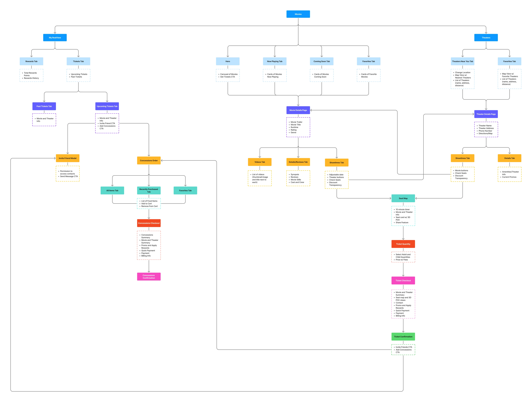Click 'Adjustable date' bullet text
The width and height of the screenshot is (532, 402).
(336, 175)
